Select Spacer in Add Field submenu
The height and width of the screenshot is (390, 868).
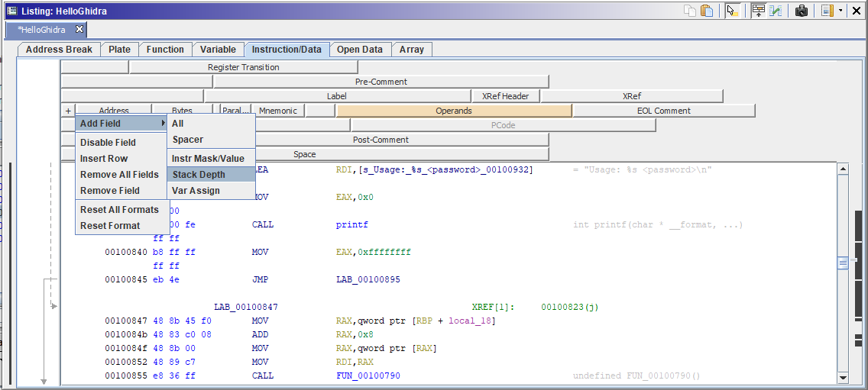[x=211, y=140]
